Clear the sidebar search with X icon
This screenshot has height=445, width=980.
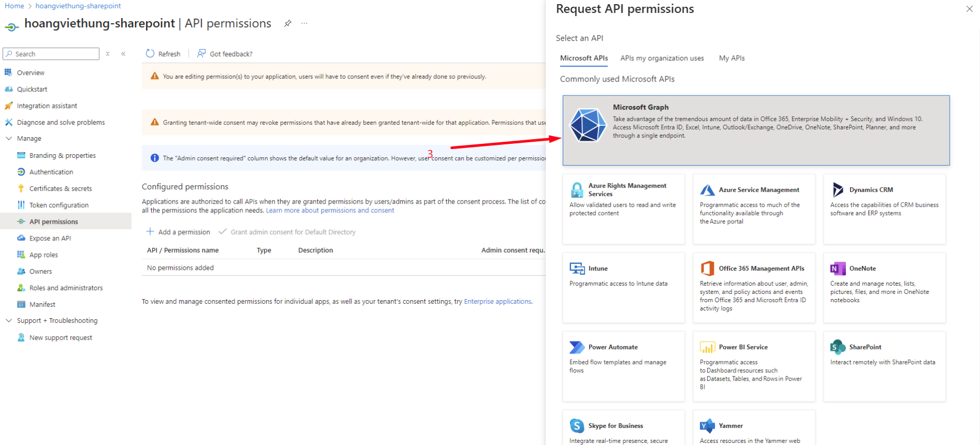point(108,54)
